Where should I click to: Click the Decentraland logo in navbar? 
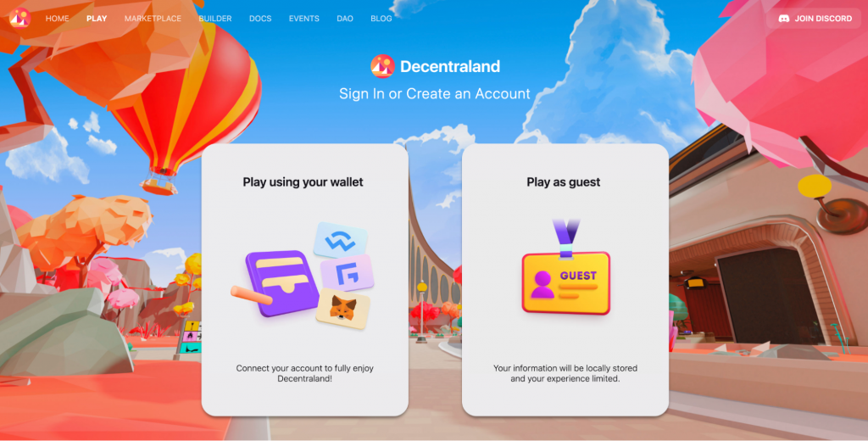[x=19, y=19]
